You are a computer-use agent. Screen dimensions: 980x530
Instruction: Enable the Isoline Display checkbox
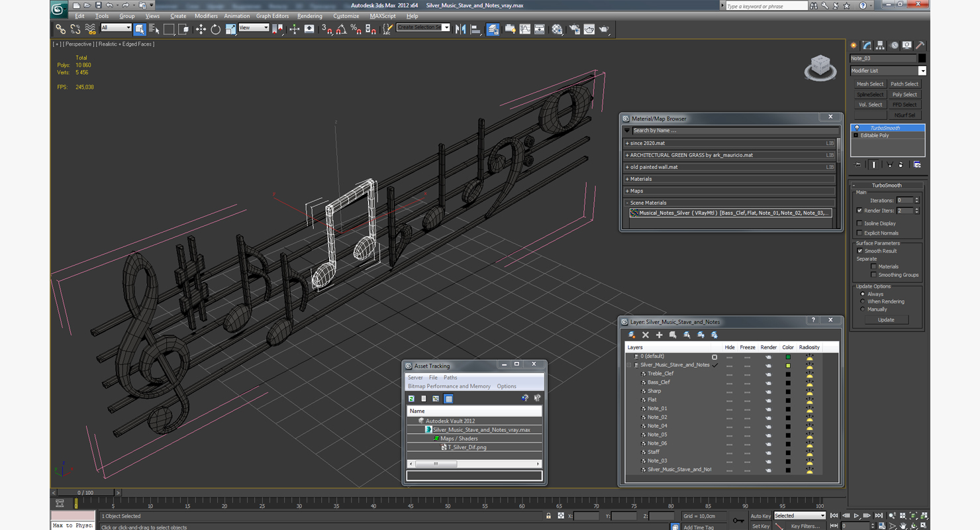859,223
